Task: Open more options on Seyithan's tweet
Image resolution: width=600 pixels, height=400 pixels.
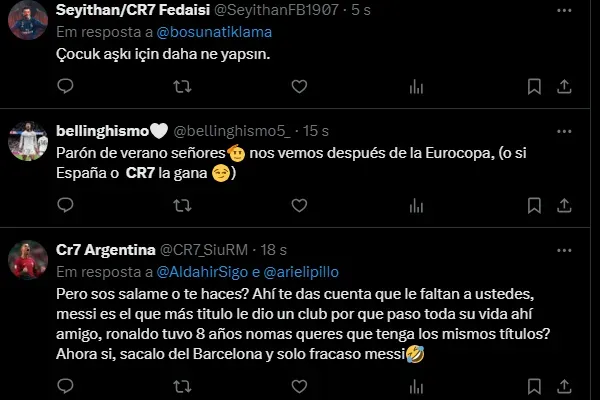Action: click(564, 10)
